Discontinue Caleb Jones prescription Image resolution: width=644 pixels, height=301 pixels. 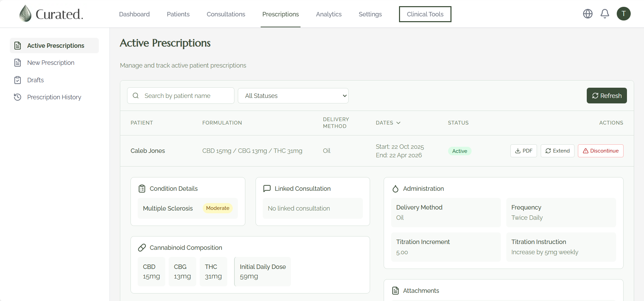pyautogui.click(x=600, y=151)
